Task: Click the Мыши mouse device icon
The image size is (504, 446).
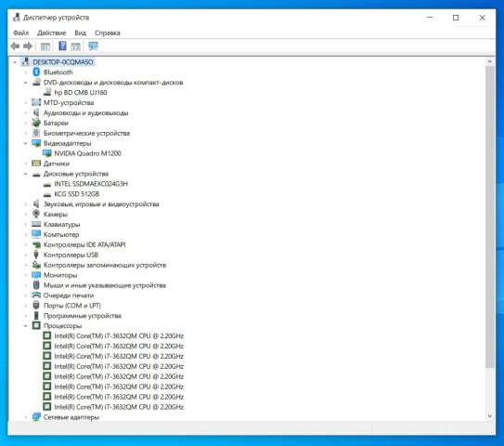Action: [x=36, y=285]
